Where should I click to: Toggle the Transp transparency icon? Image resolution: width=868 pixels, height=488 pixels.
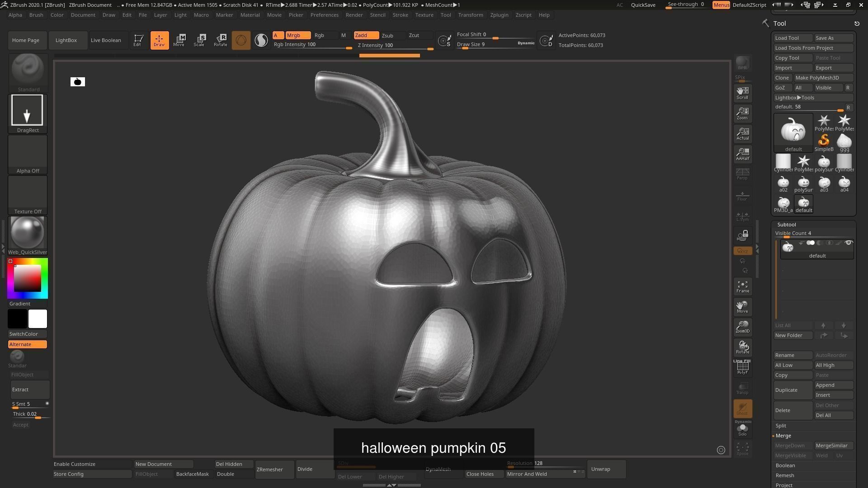point(742,388)
